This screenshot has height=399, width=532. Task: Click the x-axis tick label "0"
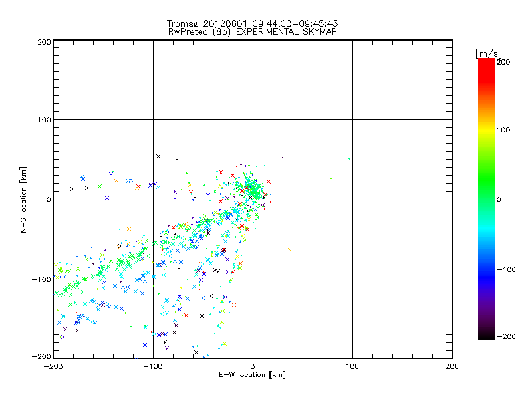pyautogui.click(x=253, y=366)
